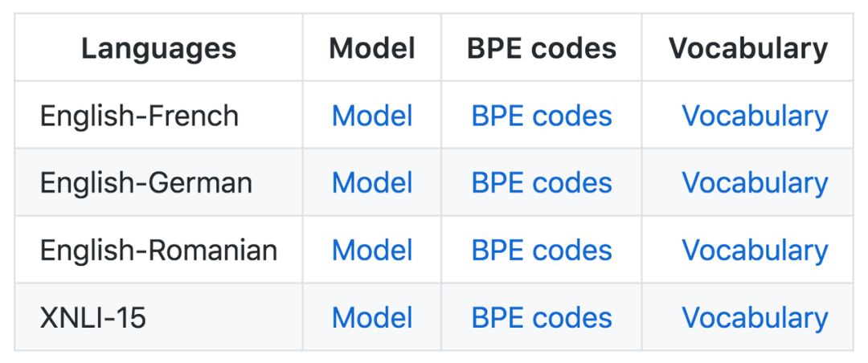Open the XNLI-15 Vocabulary link
The width and height of the screenshot is (868, 363).
(755, 318)
